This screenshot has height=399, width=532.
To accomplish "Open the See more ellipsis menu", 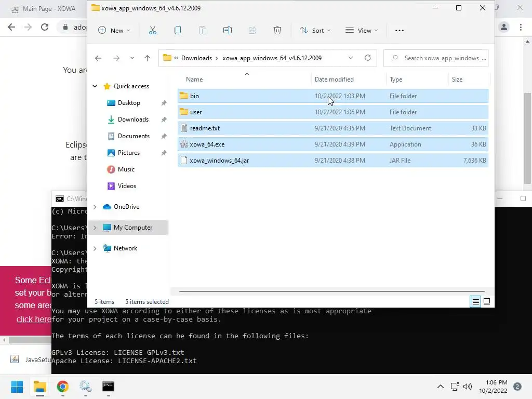I will [400, 31].
